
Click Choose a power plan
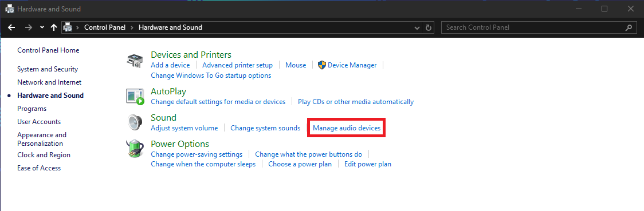(x=300, y=164)
